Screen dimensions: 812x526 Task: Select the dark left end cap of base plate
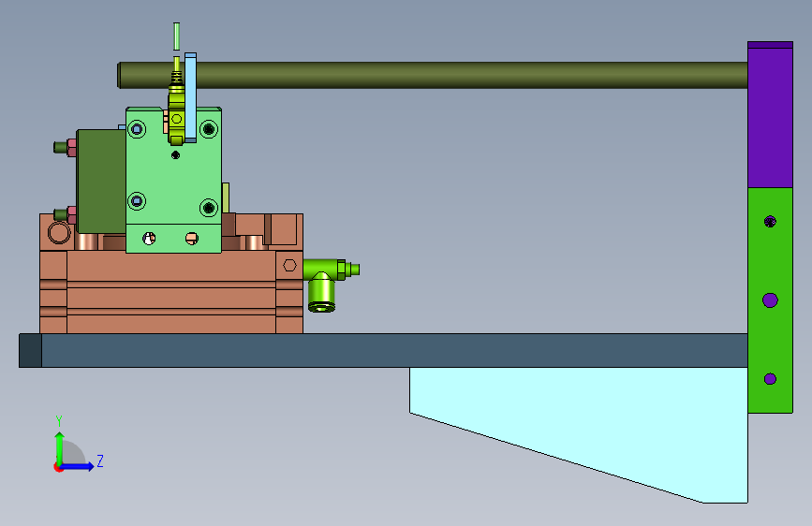pos(31,350)
